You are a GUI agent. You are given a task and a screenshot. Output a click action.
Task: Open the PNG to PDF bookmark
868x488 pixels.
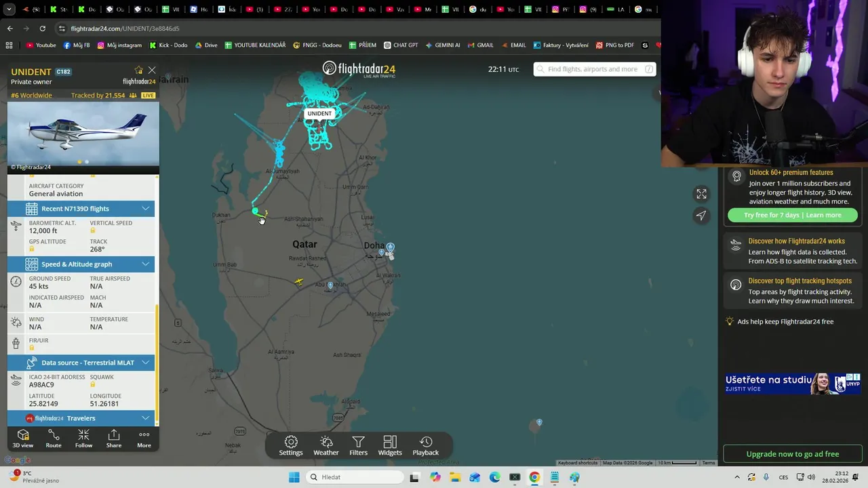pyautogui.click(x=614, y=45)
